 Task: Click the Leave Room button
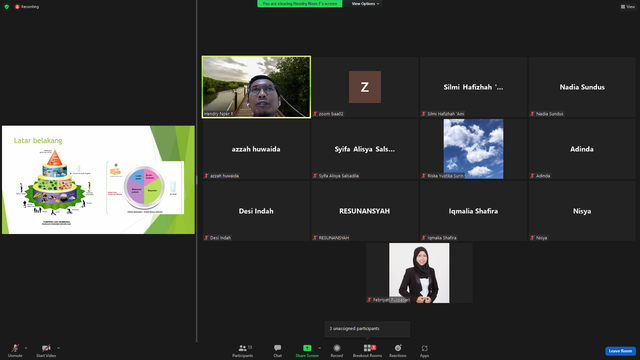(x=620, y=351)
